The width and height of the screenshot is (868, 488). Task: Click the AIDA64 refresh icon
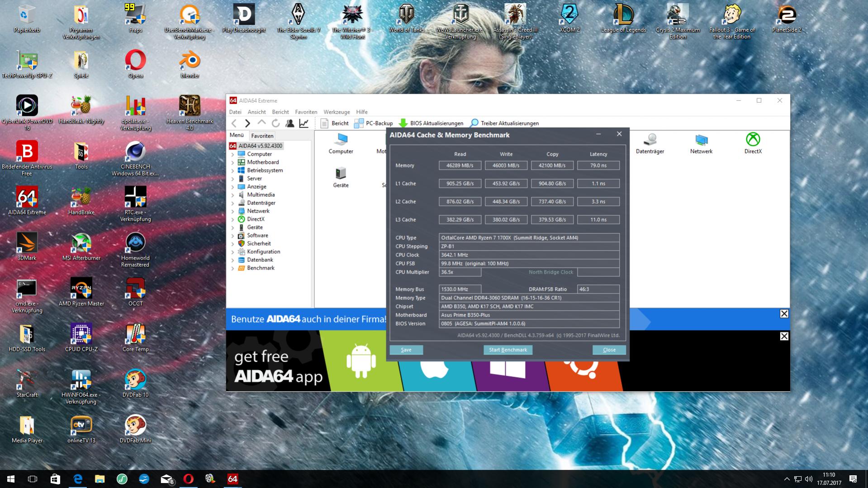point(275,123)
